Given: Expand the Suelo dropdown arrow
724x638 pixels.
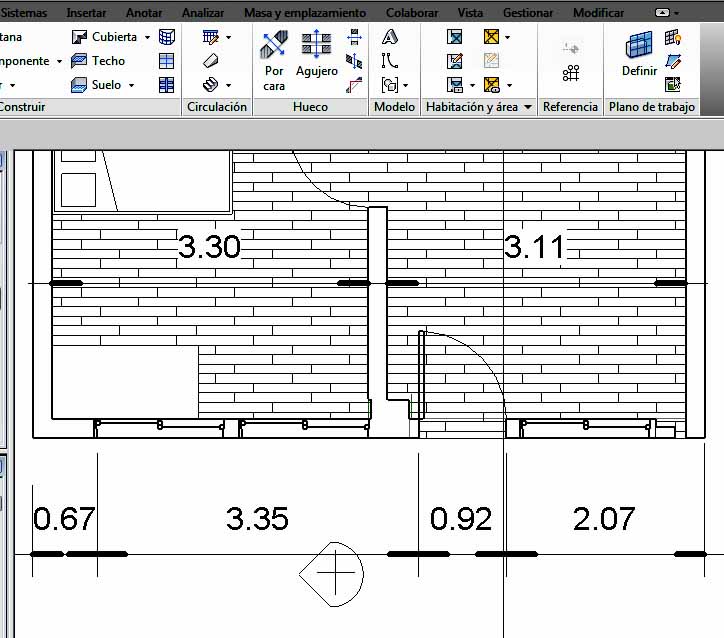Looking at the screenshot, I should click(131, 85).
